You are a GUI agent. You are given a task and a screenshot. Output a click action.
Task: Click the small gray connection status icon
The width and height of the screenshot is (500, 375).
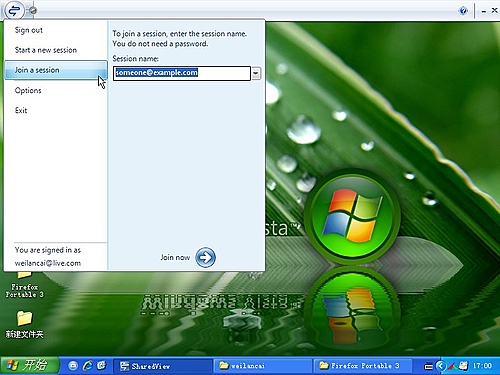pyautogui.click(x=32, y=11)
